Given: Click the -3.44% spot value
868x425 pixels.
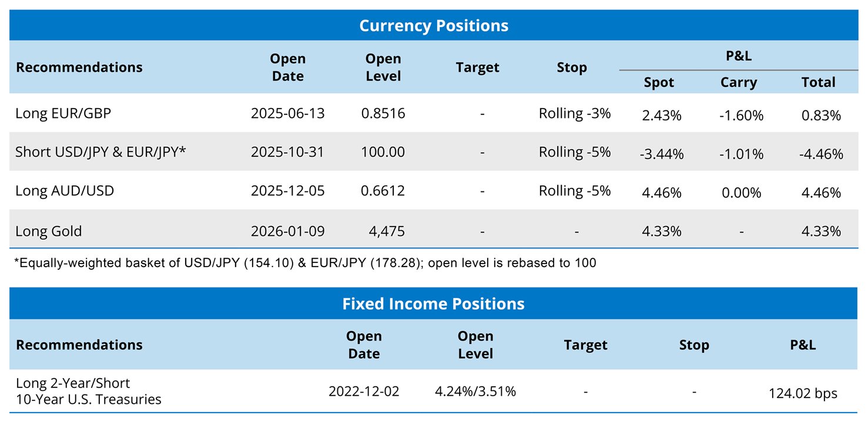Looking at the screenshot, I should (x=662, y=154).
